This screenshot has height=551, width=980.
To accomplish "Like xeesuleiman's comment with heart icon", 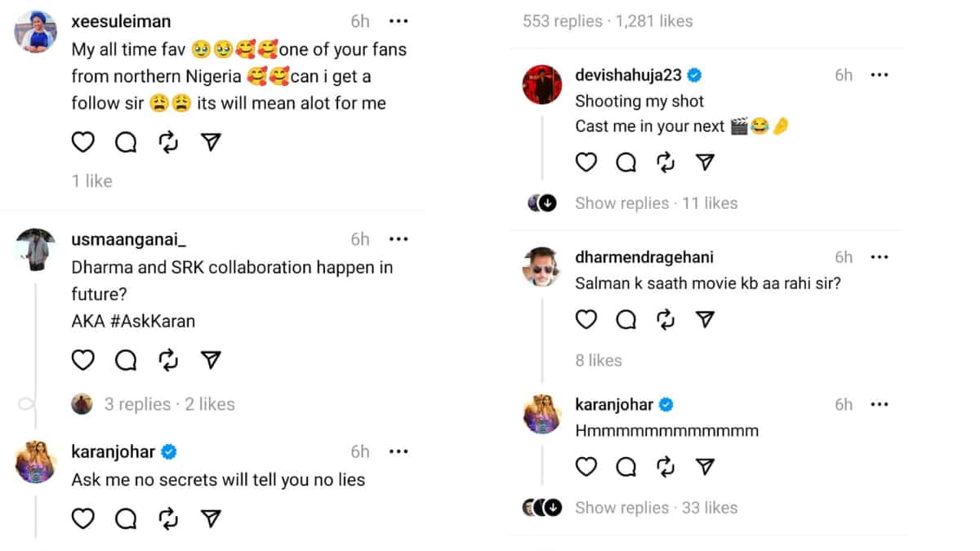I will tap(83, 143).
